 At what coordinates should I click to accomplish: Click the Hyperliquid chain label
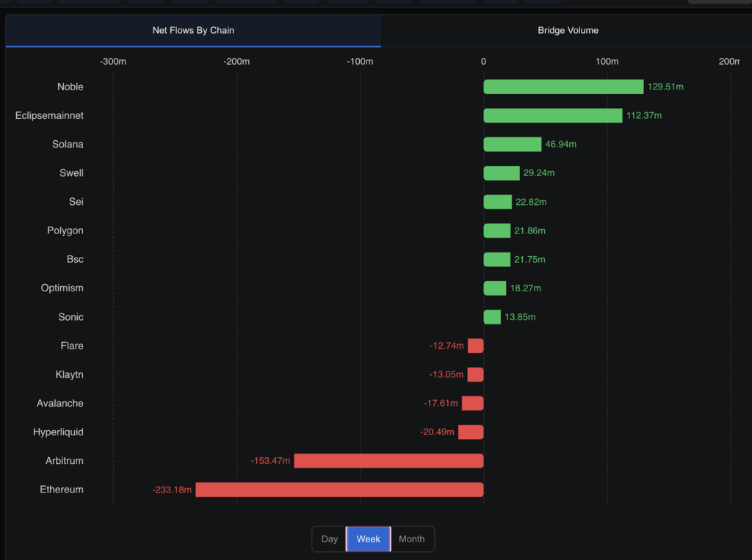tap(58, 432)
